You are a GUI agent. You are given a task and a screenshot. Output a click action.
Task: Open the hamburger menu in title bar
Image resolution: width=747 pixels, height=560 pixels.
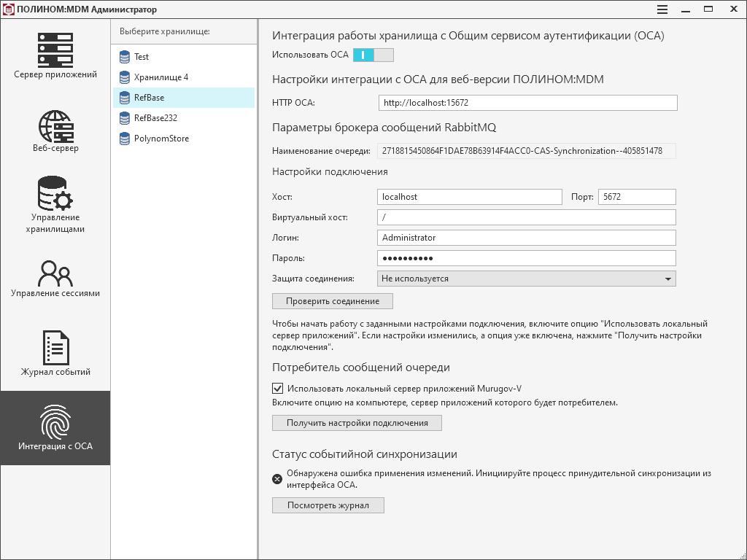[x=662, y=9]
